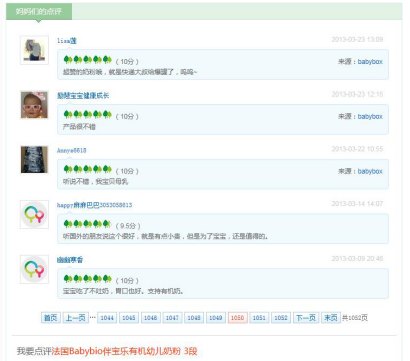Click tree rating in Annya6618's review
Viewport: 410px width, 361px height.
pyautogui.click(x=87, y=169)
